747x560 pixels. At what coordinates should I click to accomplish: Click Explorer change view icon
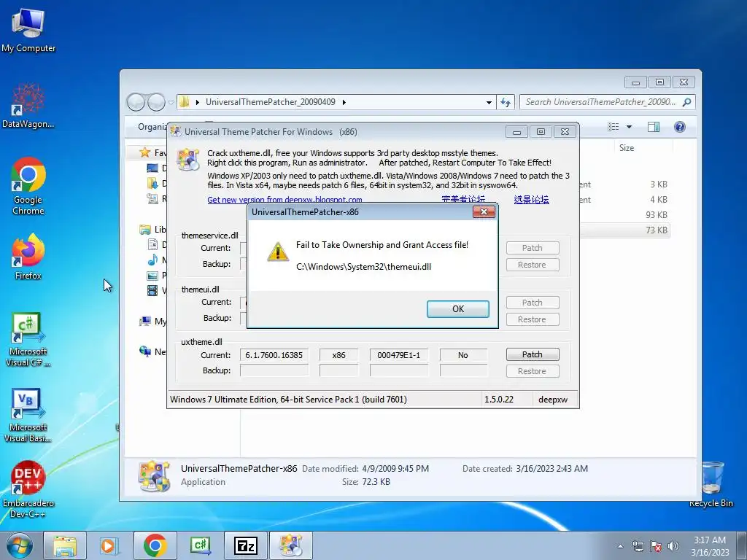click(x=613, y=127)
